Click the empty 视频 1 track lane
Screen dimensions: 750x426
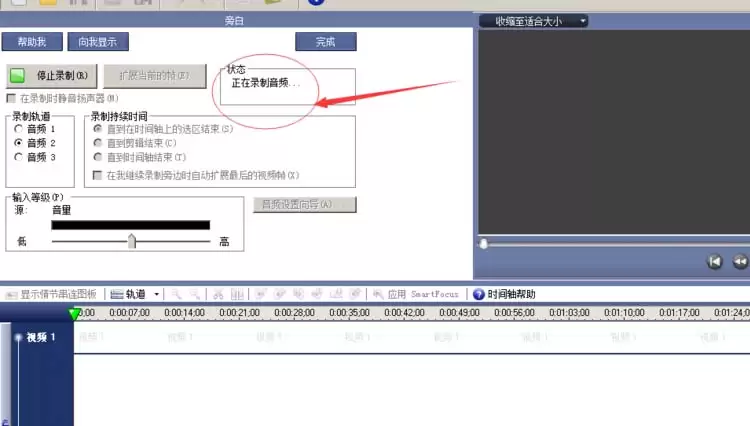[412, 338]
